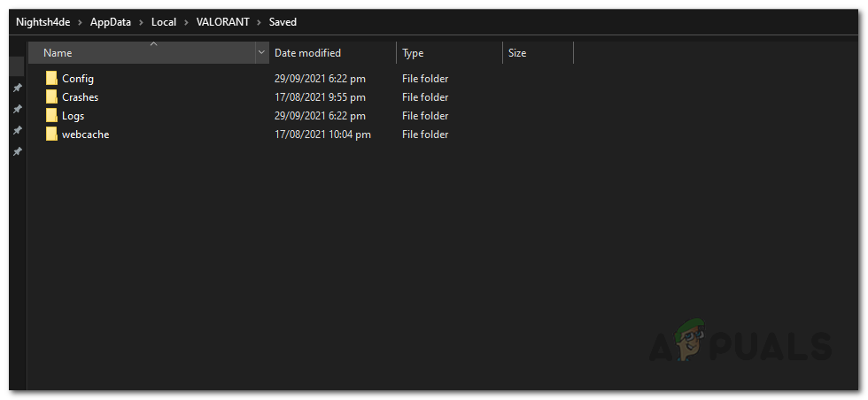
Task: Open VALORANT in the breadcrumb path
Action: point(221,21)
